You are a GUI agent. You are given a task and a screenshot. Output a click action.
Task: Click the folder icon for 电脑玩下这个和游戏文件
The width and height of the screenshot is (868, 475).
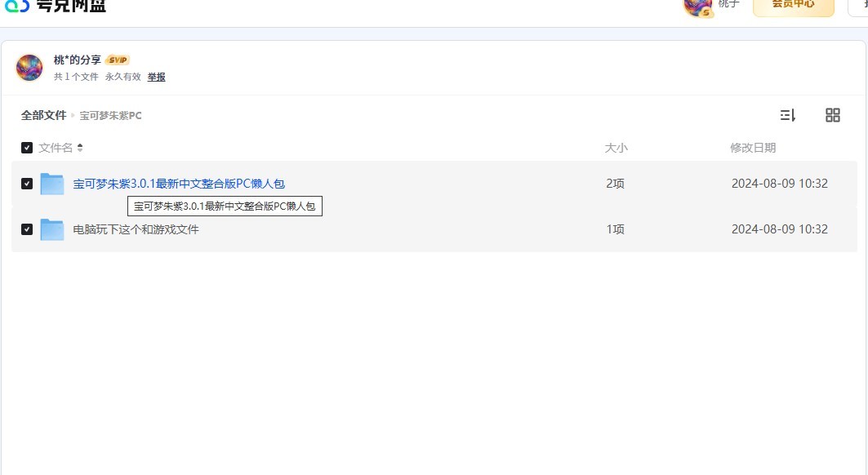coord(52,230)
